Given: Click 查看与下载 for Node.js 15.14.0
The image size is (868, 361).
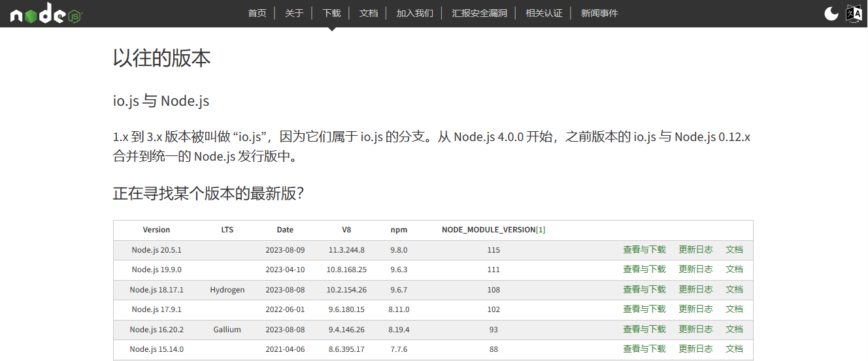Looking at the screenshot, I should pyautogui.click(x=644, y=349).
